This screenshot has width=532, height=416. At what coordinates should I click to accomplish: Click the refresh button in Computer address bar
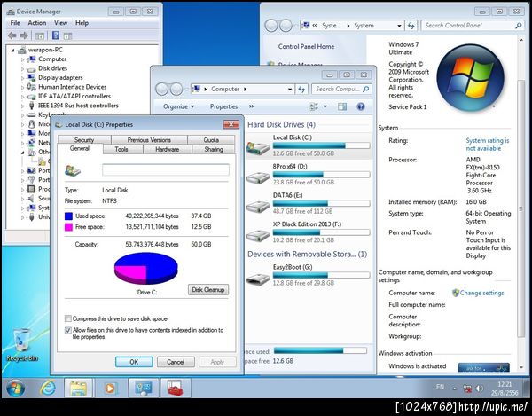(301, 89)
